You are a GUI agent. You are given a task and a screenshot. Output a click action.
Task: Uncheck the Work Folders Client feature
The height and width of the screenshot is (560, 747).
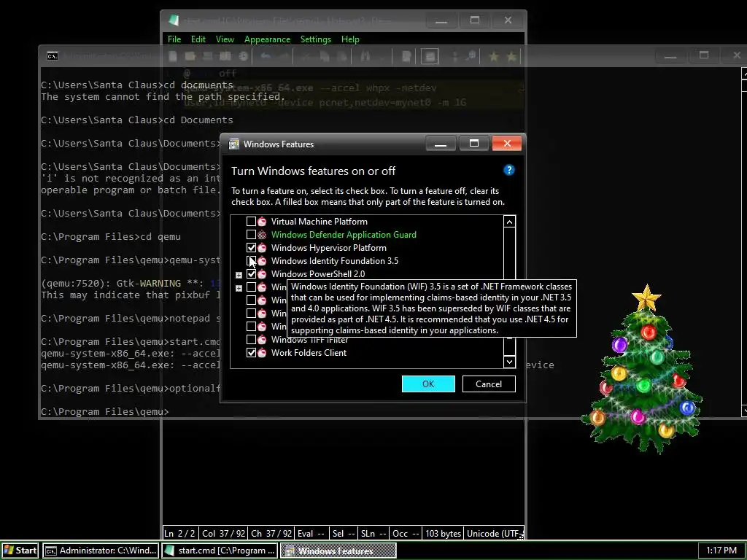(x=251, y=353)
